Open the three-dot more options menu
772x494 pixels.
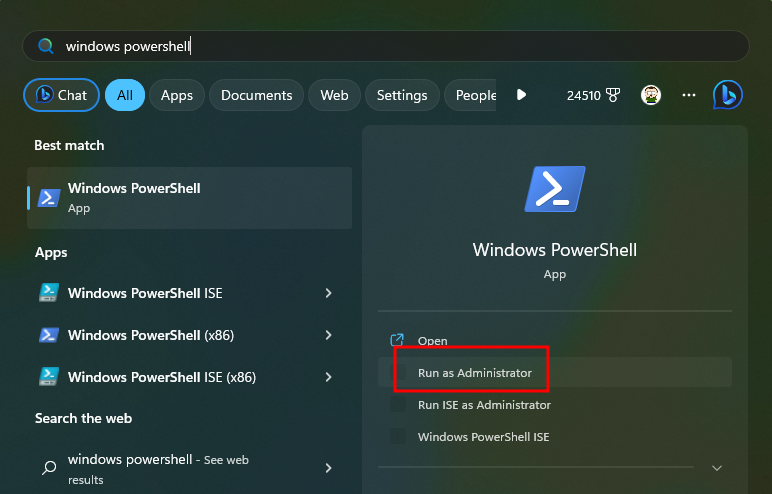689,95
